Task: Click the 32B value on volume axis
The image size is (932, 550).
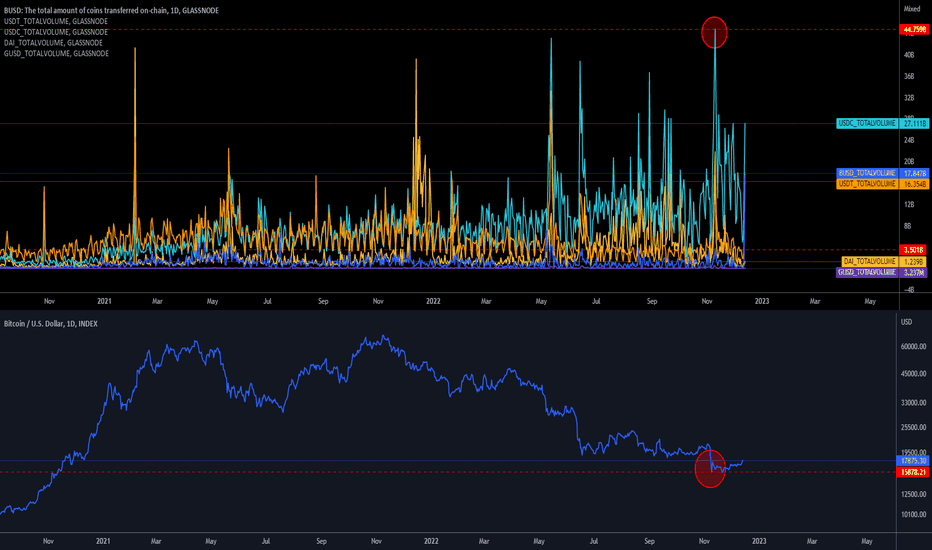Action: [x=909, y=98]
